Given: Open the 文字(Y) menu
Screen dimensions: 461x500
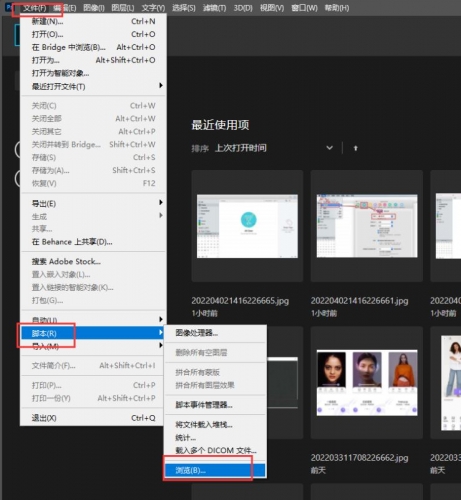Looking at the screenshot, I should (153, 8).
